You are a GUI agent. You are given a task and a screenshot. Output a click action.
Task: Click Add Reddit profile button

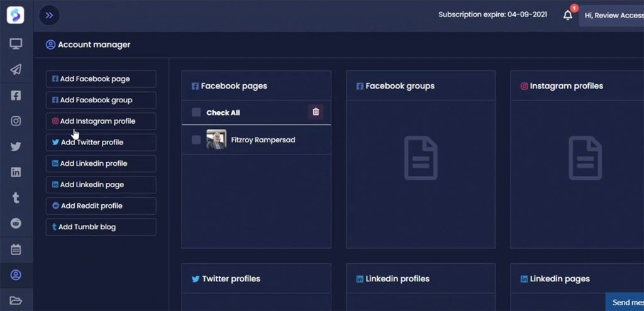(101, 206)
